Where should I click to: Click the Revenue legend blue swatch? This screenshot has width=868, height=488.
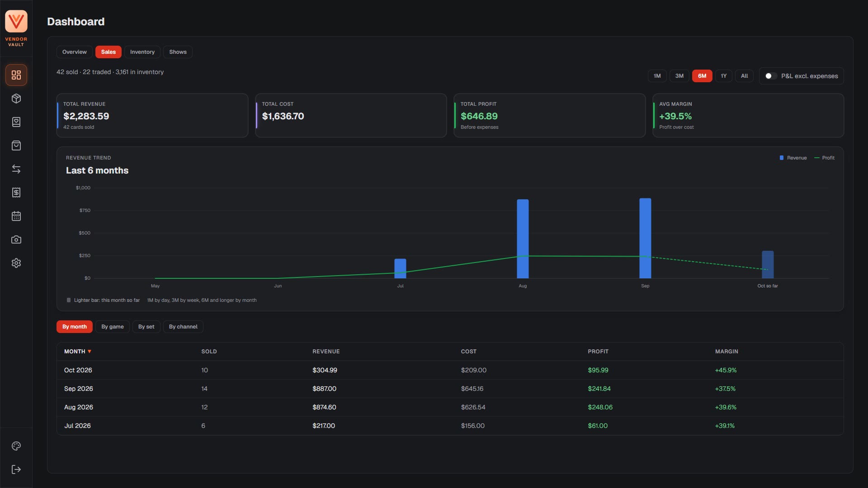(x=782, y=158)
